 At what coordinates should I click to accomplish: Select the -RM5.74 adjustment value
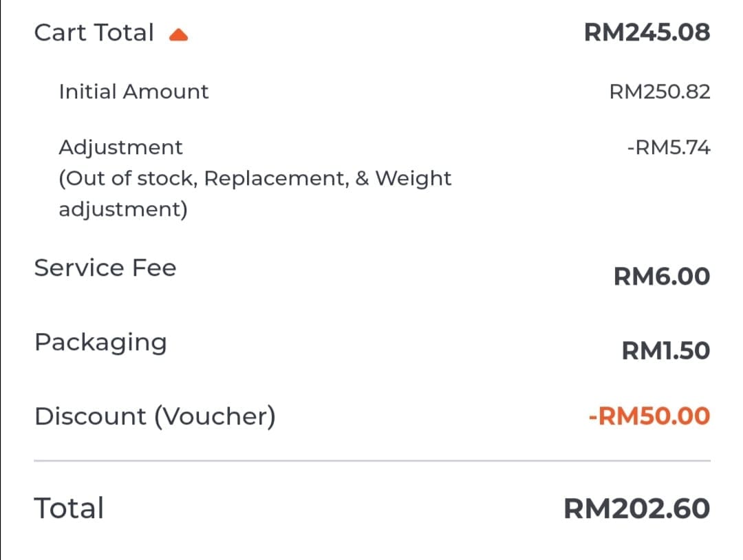point(669,147)
